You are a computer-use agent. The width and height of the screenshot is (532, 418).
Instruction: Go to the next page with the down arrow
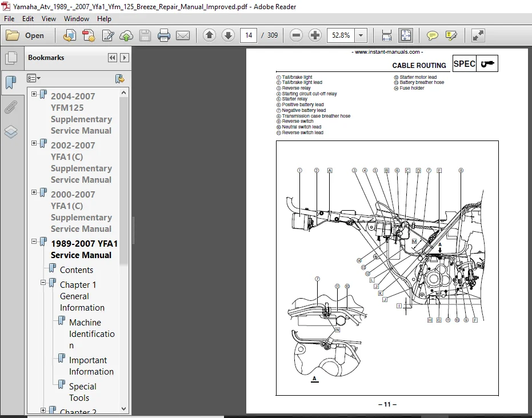[x=228, y=35]
